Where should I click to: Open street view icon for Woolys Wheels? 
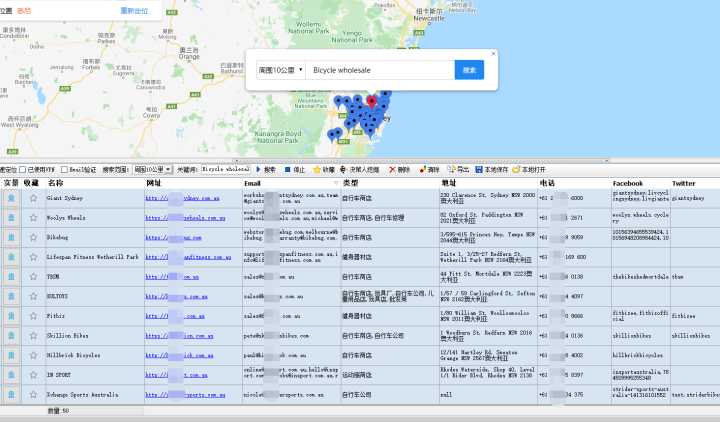point(11,218)
